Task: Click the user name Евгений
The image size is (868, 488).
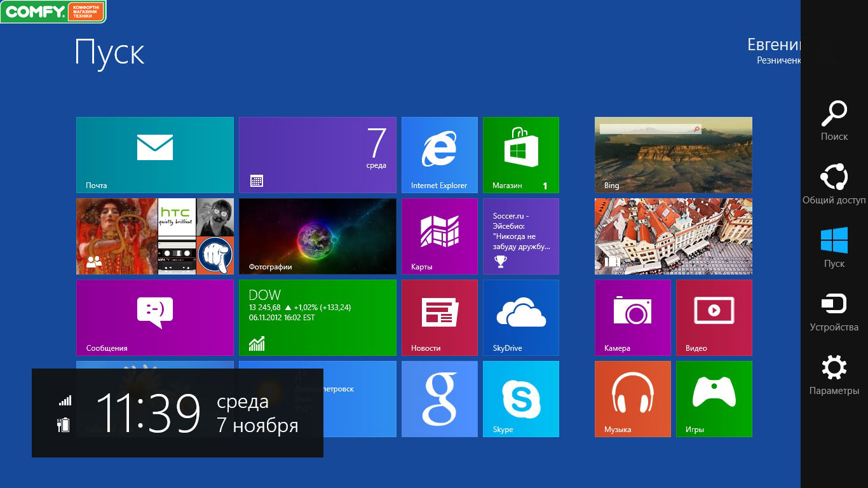Action: (774, 45)
